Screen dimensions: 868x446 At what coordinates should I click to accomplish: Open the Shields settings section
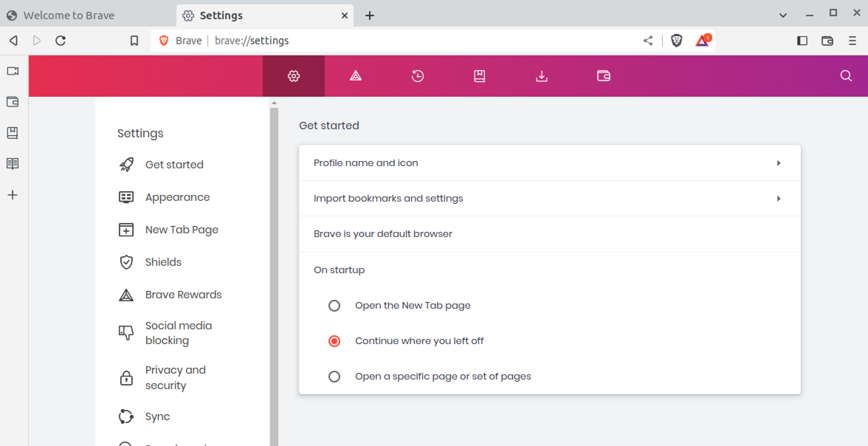coord(163,262)
